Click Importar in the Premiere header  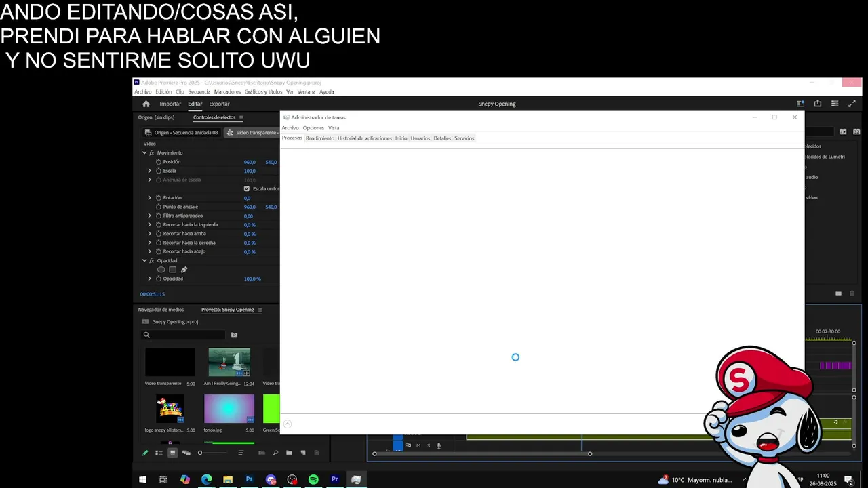coord(170,104)
